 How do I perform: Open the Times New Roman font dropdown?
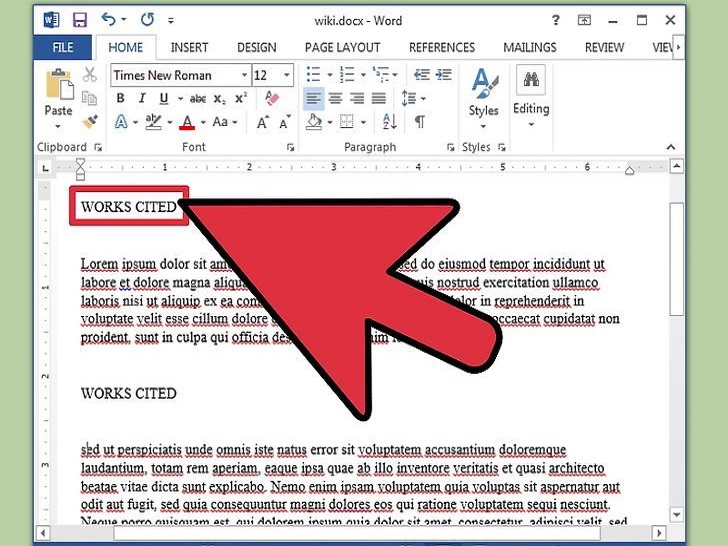(x=244, y=75)
